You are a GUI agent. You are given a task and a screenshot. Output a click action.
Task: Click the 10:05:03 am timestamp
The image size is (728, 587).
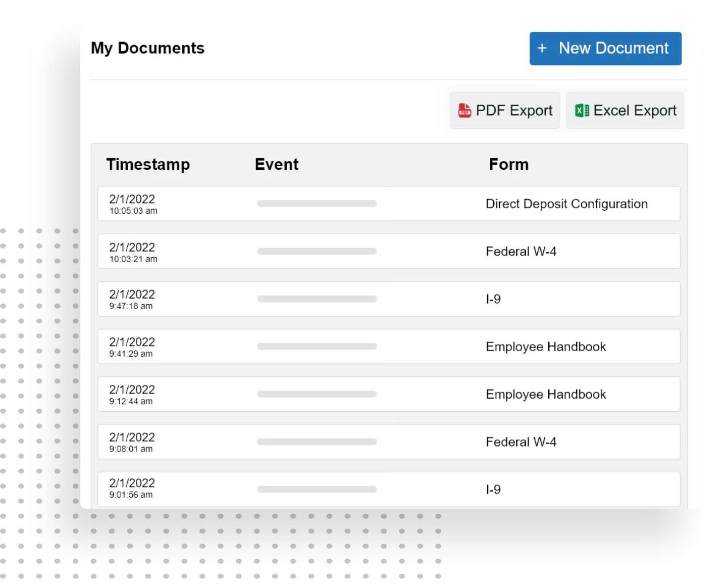(133, 211)
